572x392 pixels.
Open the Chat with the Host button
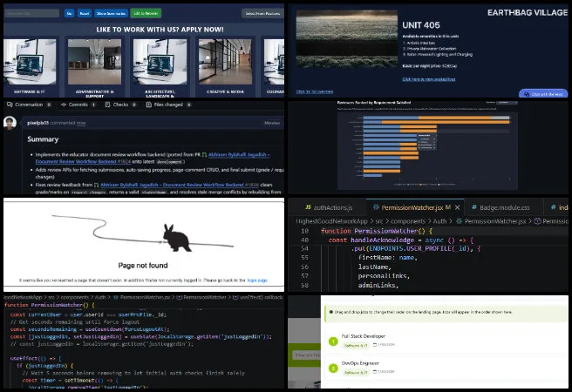(x=543, y=94)
